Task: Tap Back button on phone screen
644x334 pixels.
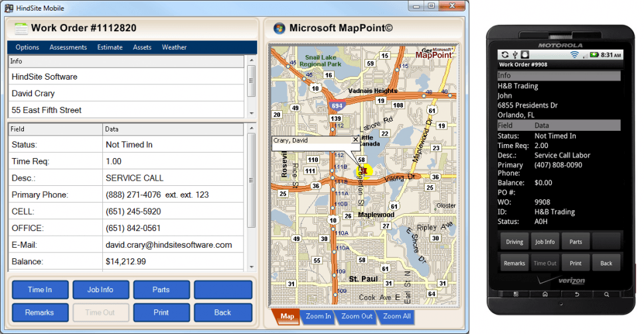Action: point(606,264)
